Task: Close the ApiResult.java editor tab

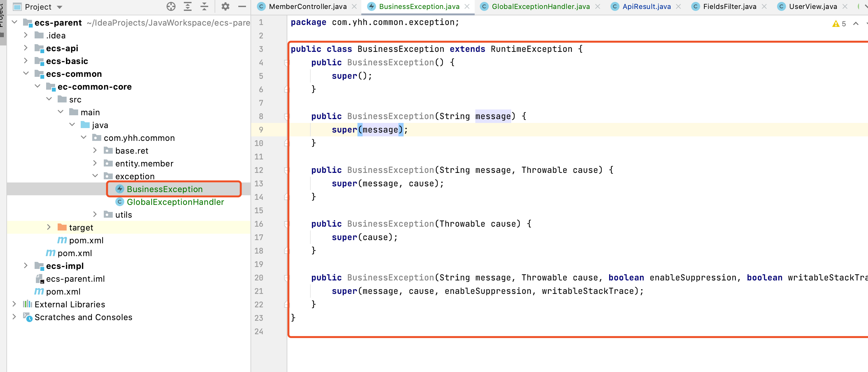Action: point(678,6)
